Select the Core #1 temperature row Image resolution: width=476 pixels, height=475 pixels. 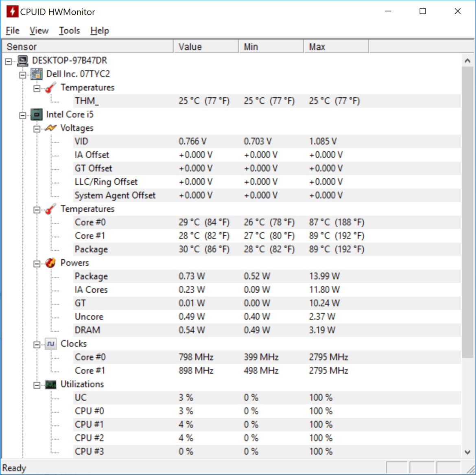tap(267, 236)
